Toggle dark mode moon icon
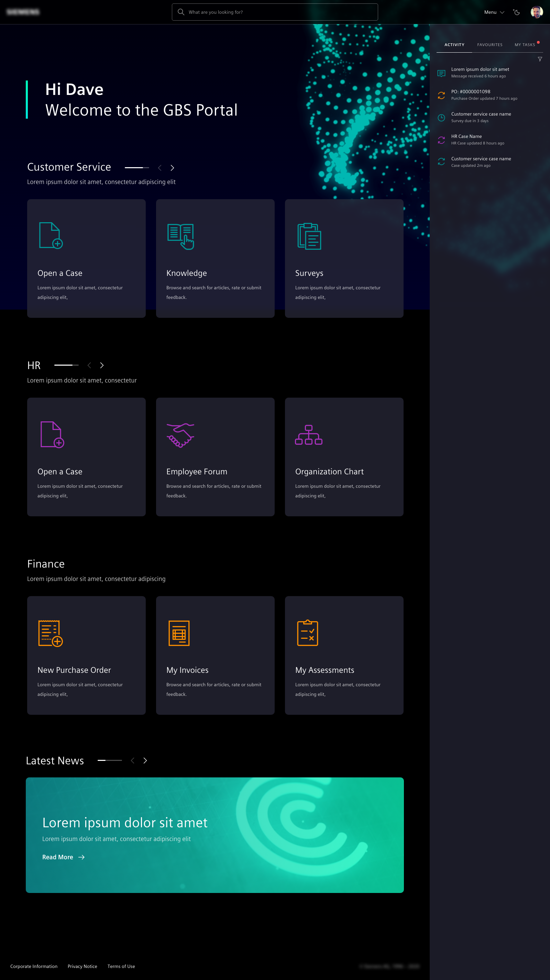The image size is (550, 980). click(517, 12)
